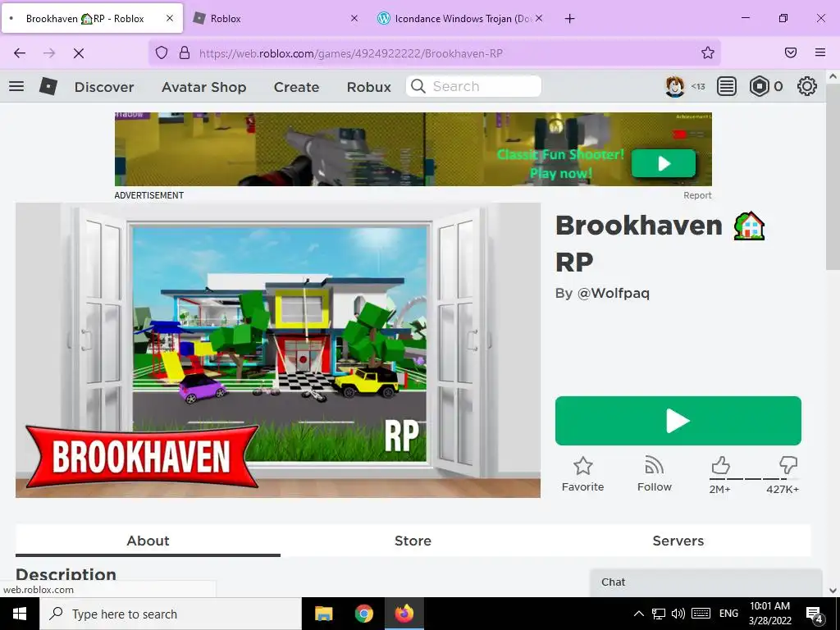Viewport: 840px width, 630px height.
Task: Open a new browser tab
Action: [x=570, y=19]
